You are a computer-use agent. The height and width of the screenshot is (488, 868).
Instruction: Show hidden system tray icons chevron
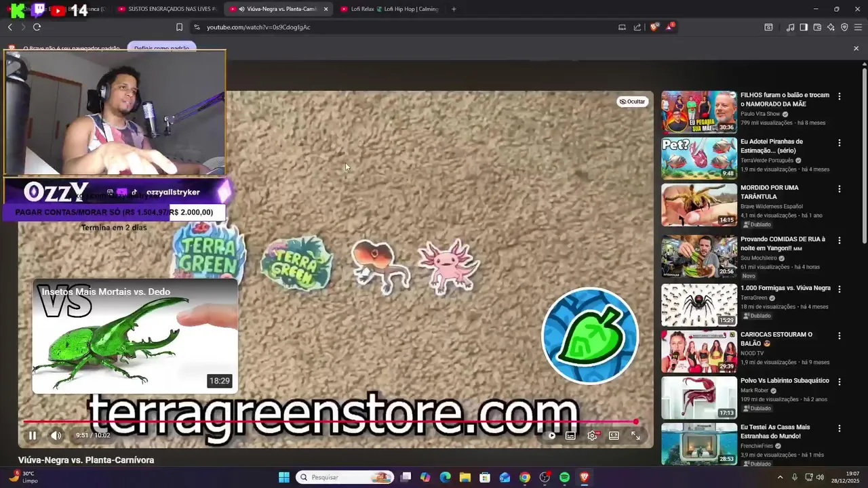[780, 477]
